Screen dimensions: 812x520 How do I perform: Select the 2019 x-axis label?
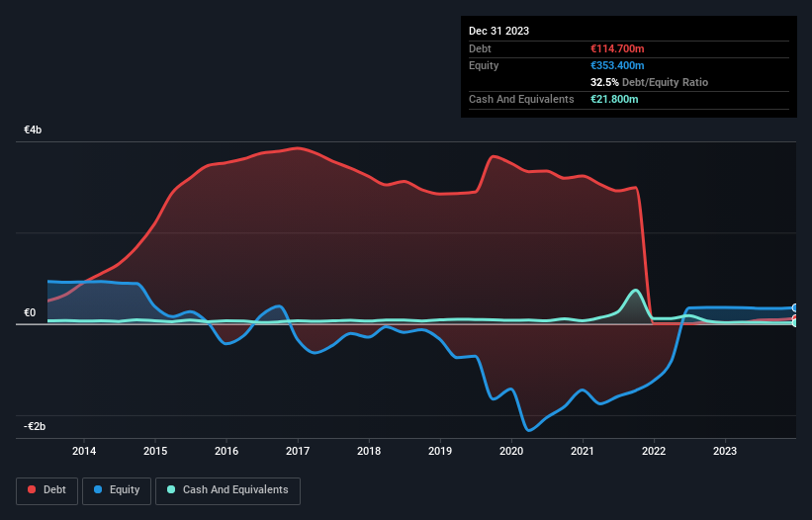(x=440, y=451)
